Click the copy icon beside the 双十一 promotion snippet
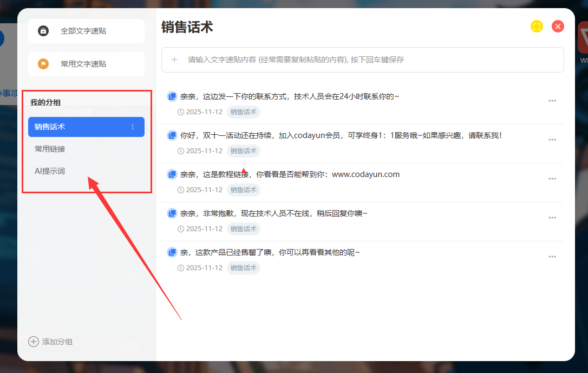 tap(172, 135)
